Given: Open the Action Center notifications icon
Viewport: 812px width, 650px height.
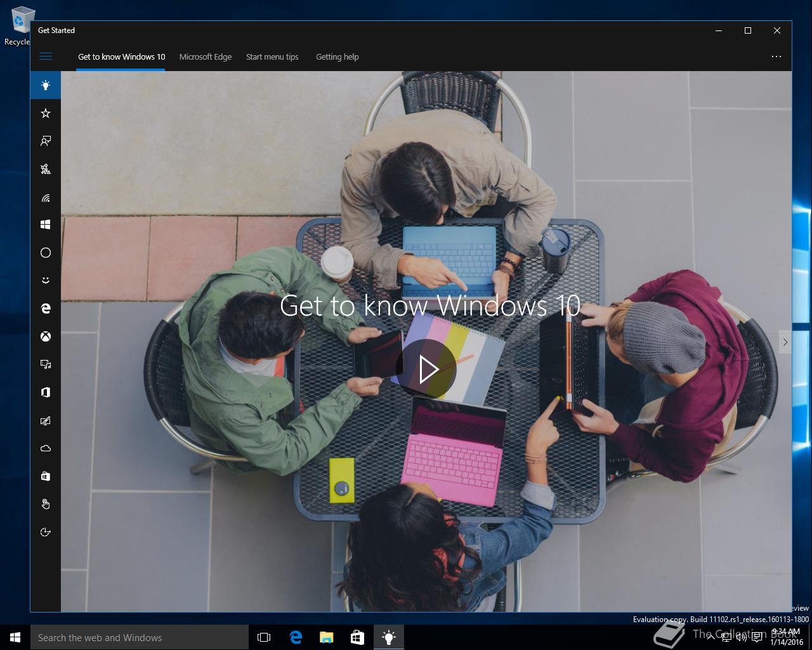Looking at the screenshot, I should [x=756, y=637].
